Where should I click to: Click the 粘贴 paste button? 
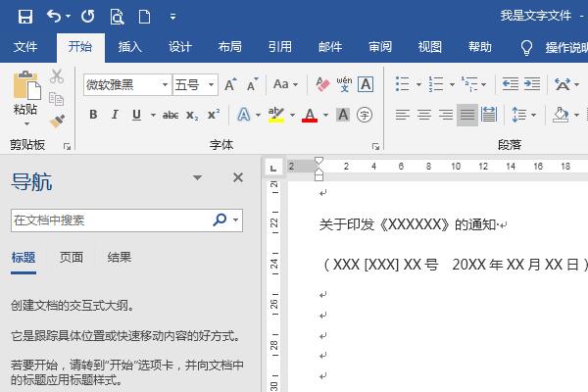25,93
